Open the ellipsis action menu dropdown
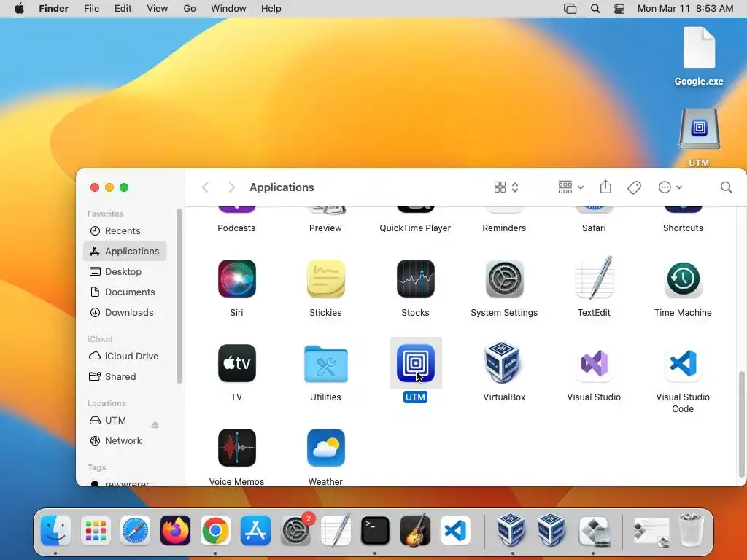Image resolution: width=747 pixels, height=560 pixels. click(x=670, y=187)
